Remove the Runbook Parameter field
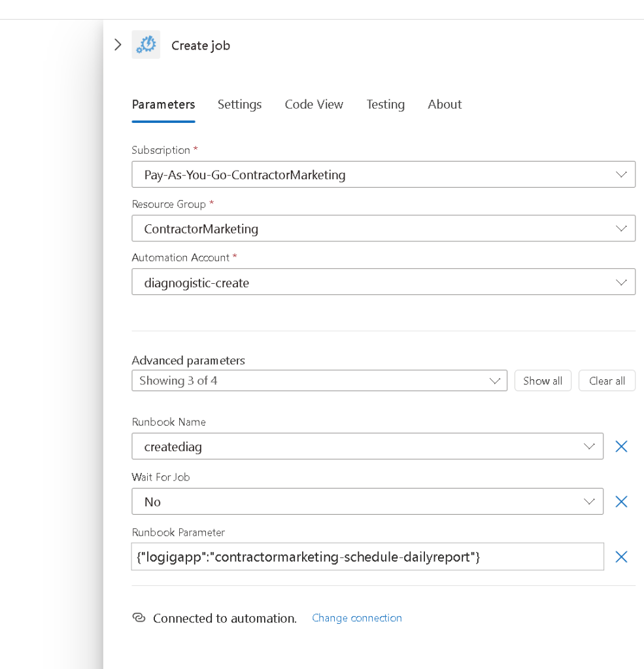Screen dimensions: 644x669 (621, 557)
